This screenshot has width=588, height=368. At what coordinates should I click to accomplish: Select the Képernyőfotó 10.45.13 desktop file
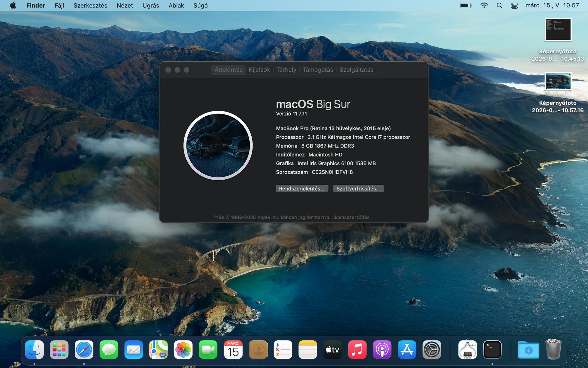coord(558,40)
